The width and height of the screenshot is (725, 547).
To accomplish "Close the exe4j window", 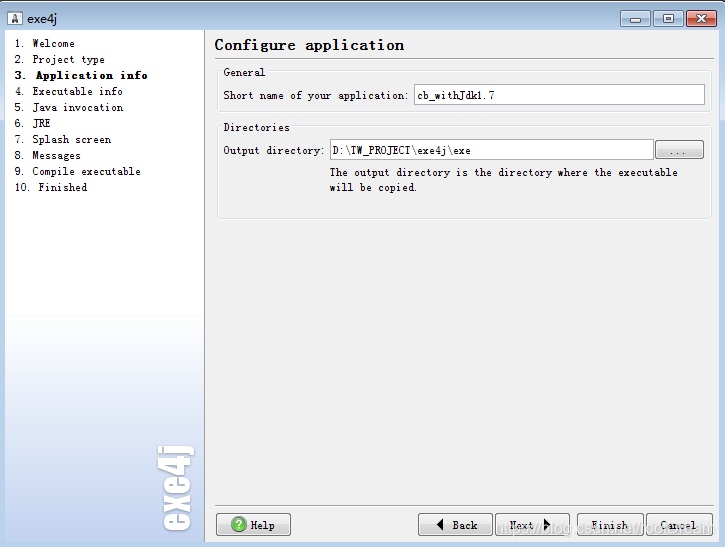I will pyautogui.click(x=701, y=18).
